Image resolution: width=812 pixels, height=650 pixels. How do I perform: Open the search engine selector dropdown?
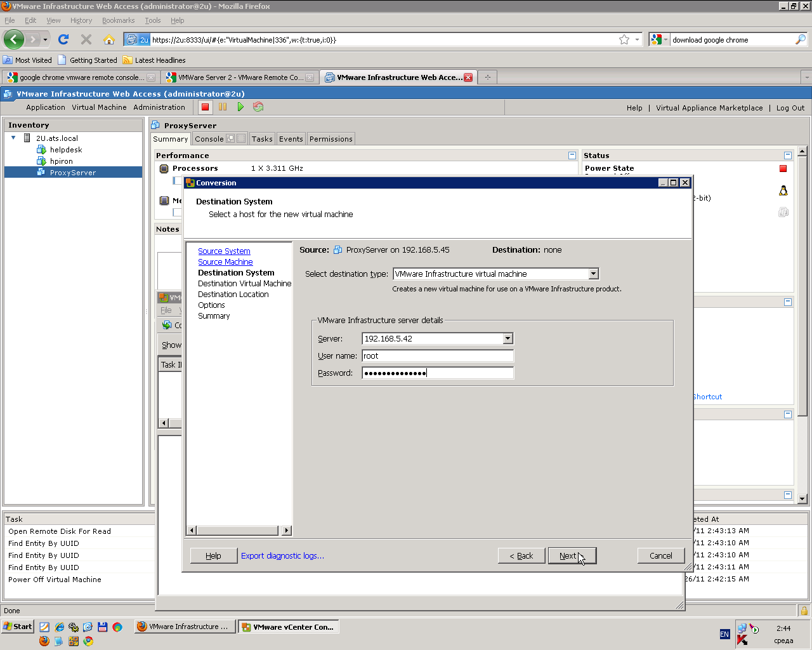tap(660, 39)
